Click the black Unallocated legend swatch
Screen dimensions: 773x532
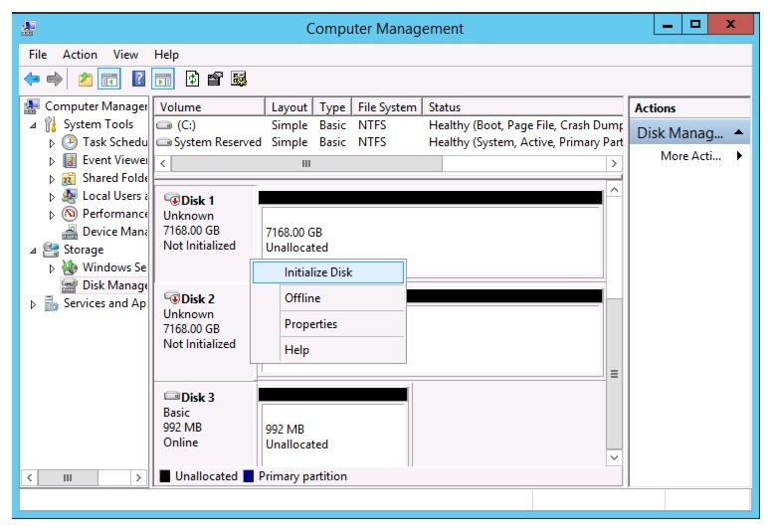(x=165, y=476)
